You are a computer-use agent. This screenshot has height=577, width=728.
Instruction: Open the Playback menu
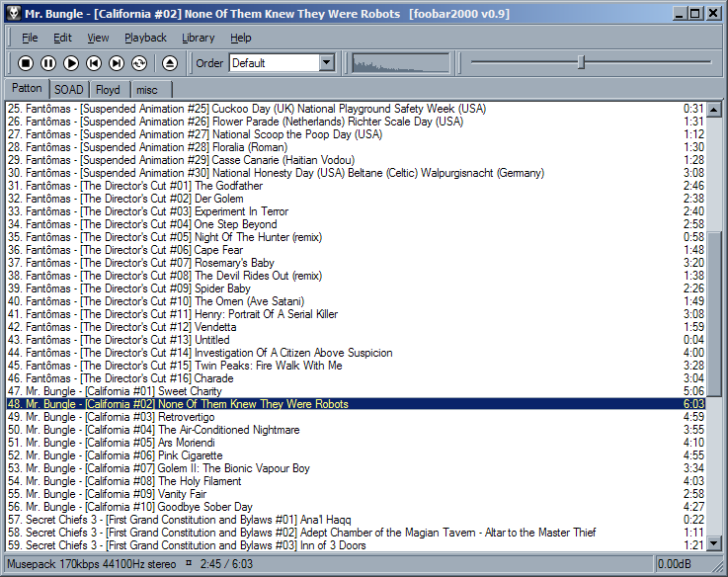145,38
